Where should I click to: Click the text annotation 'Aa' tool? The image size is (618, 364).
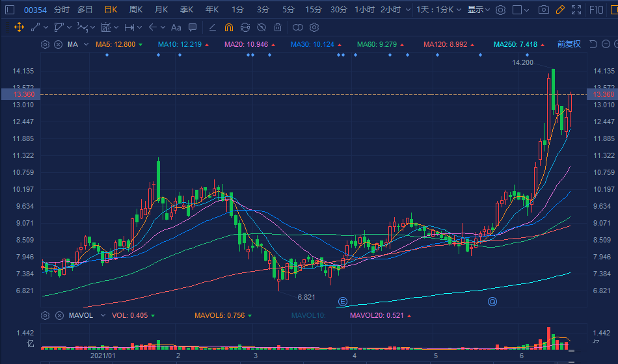click(176, 27)
